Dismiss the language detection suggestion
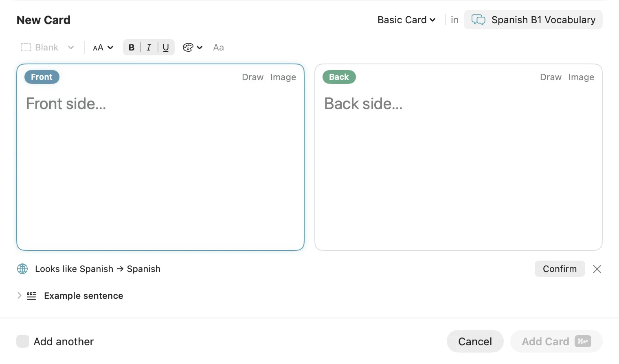The width and height of the screenshot is (619, 364). 597,269
